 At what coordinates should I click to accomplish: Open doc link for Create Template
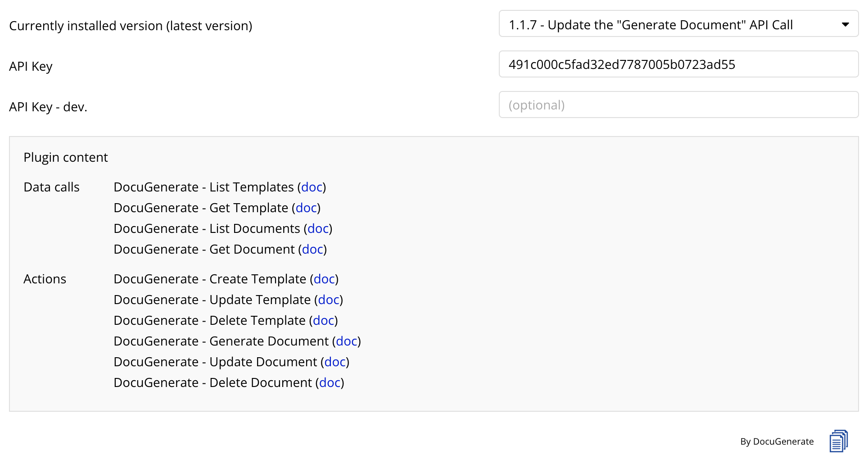click(x=324, y=279)
